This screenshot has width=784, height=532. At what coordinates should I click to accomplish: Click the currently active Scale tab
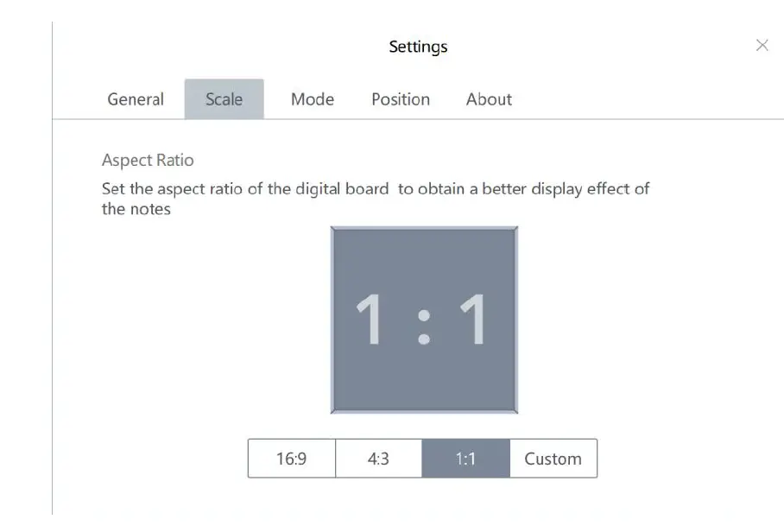click(224, 99)
